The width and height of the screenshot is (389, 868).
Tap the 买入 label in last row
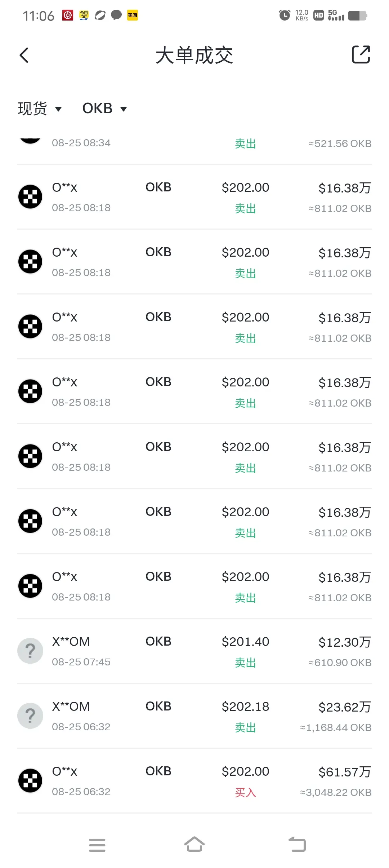pyautogui.click(x=245, y=792)
